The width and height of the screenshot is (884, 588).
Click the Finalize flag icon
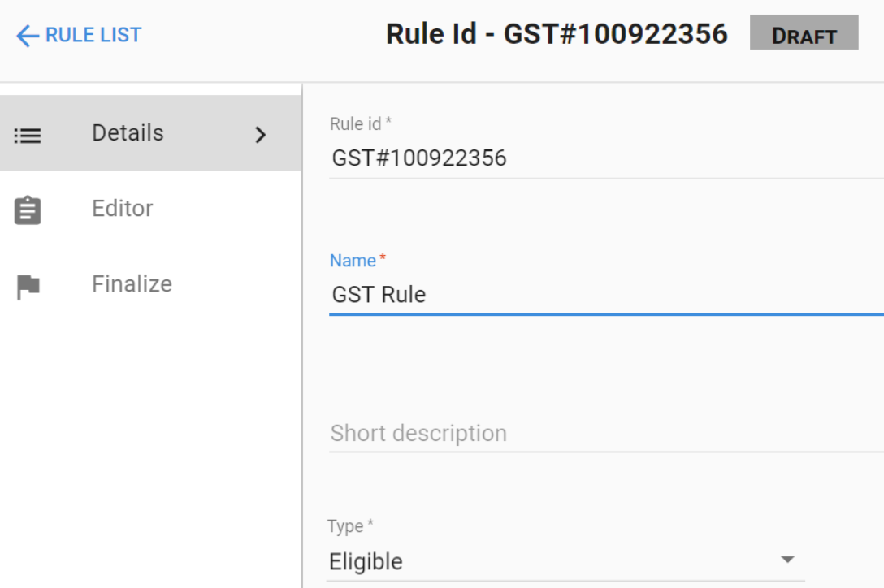(28, 287)
